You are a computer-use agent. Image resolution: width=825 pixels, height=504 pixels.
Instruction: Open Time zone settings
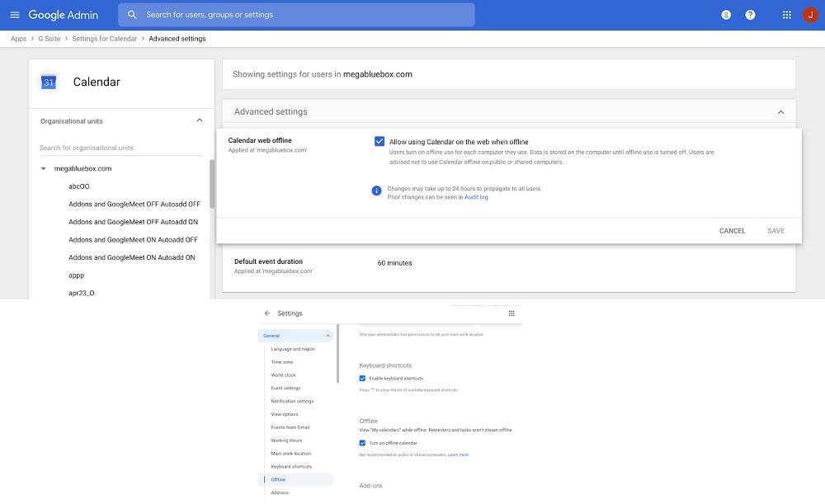click(x=282, y=362)
